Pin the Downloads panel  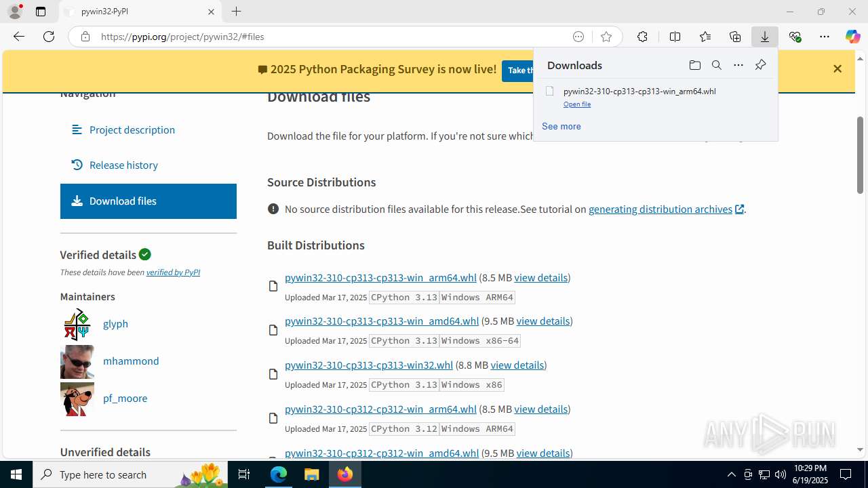pyautogui.click(x=760, y=65)
